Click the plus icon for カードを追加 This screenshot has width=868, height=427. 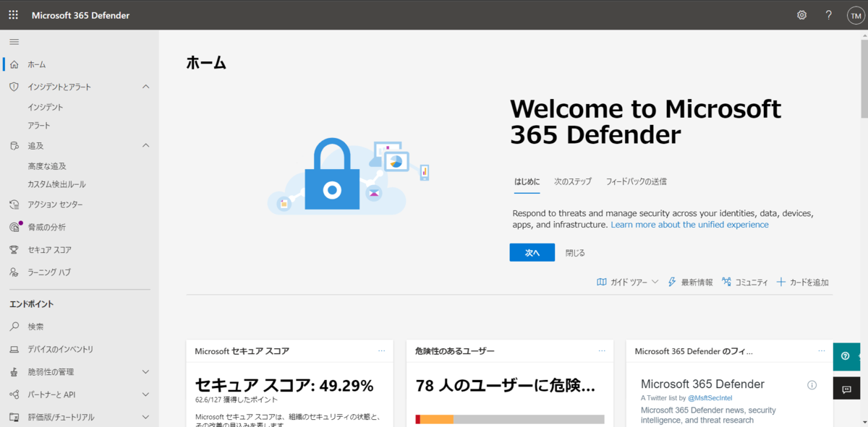click(781, 282)
